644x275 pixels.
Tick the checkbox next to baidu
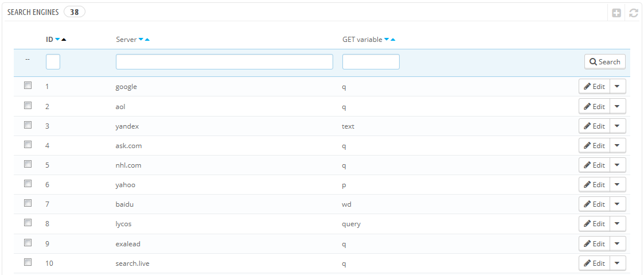tap(28, 203)
